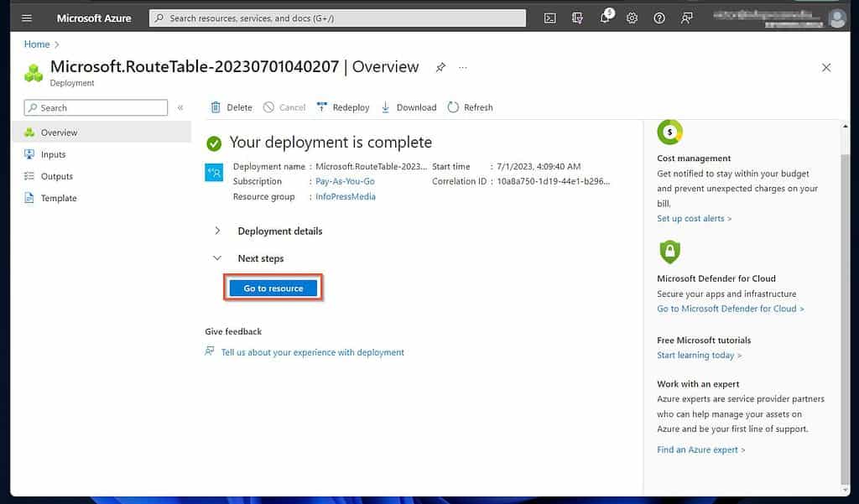Click the deployment resource cubes icon
Screen dimensions: 859x504
34,74
